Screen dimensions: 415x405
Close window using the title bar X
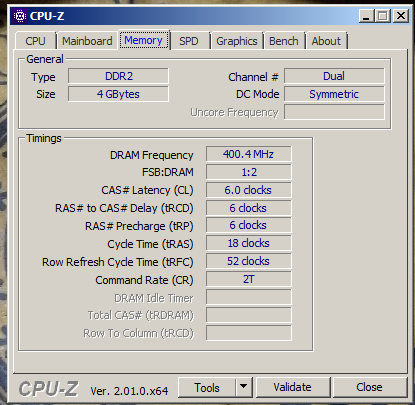coord(401,16)
